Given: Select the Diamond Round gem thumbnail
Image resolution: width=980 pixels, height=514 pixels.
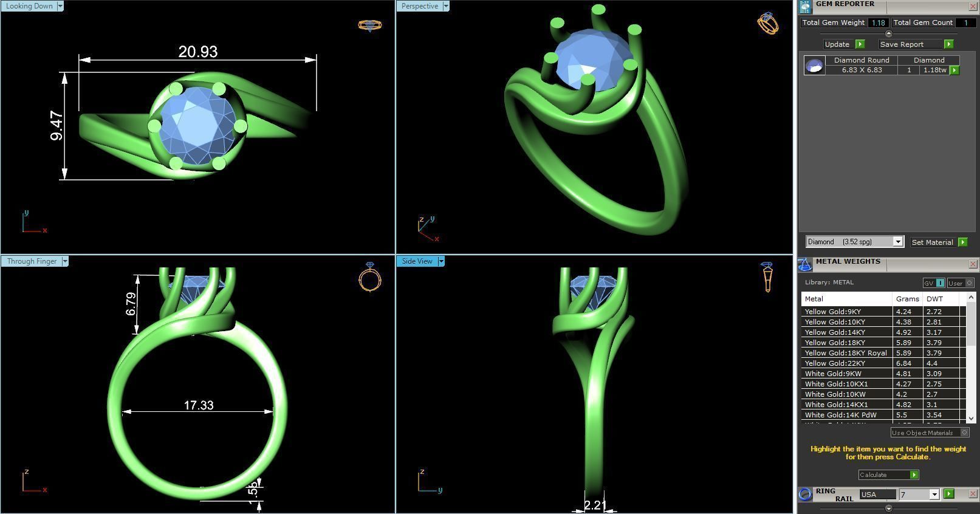Looking at the screenshot, I should (x=814, y=65).
